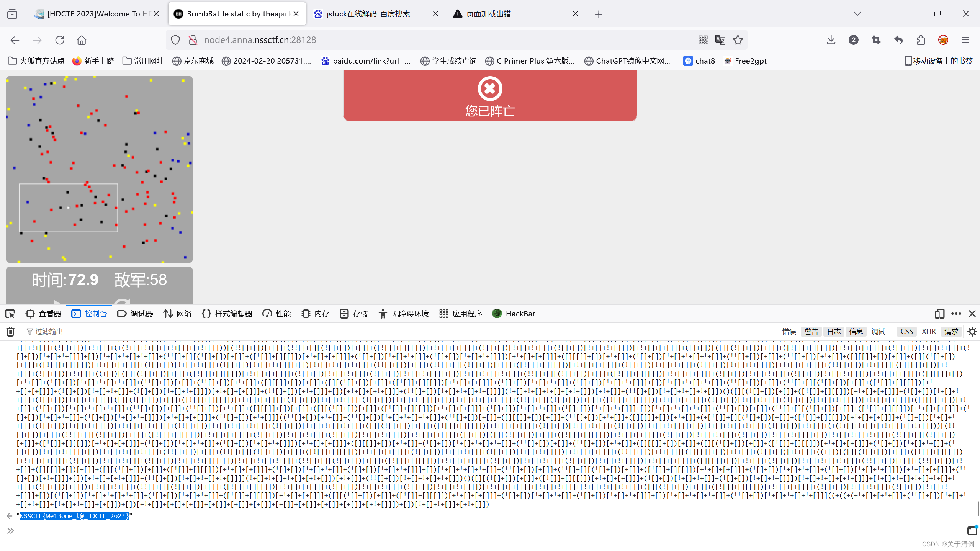Expand the list all tabs chevron

857,14
